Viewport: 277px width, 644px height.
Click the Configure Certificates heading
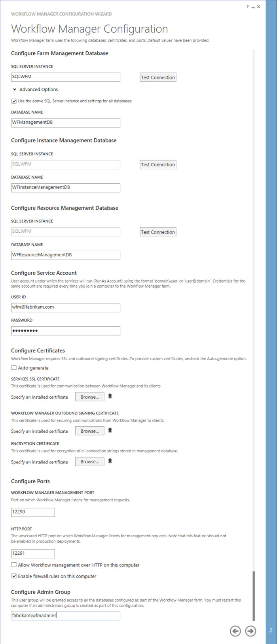[x=38, y=350]
